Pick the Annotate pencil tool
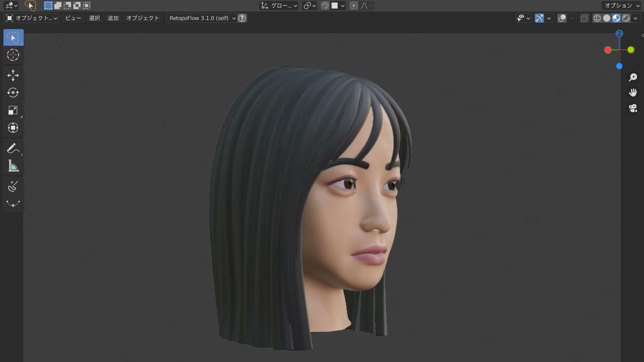 (13, 148)
